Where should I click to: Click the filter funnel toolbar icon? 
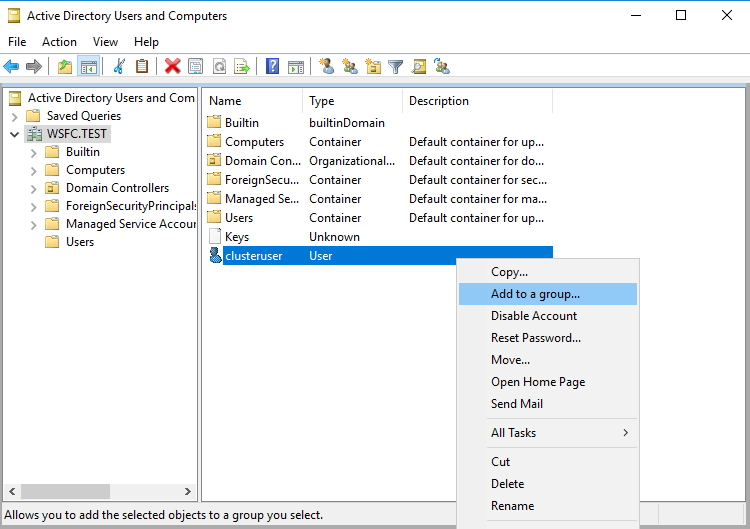pos(396,67)
